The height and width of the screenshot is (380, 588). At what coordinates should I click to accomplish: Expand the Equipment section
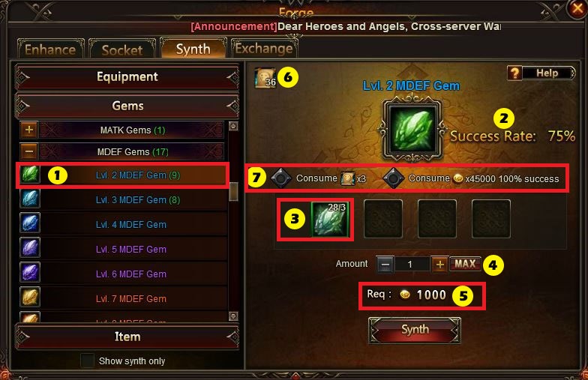coord(127,76)
